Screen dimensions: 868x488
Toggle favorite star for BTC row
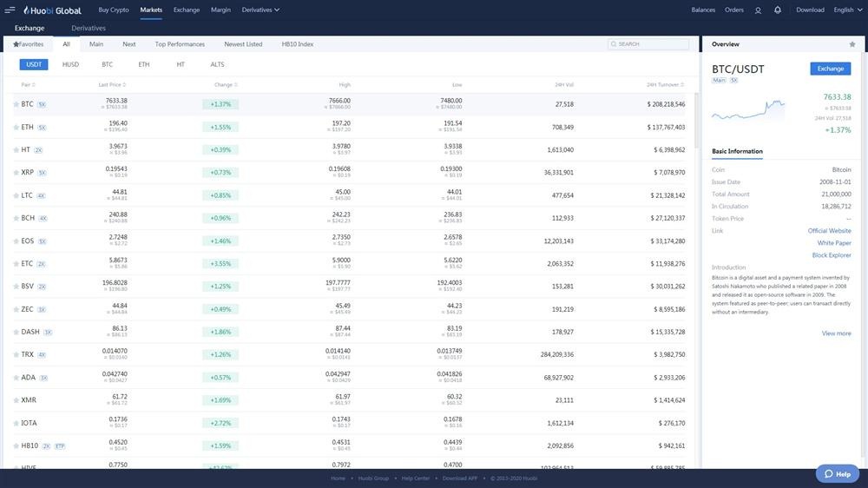click(x=16, y=104)
